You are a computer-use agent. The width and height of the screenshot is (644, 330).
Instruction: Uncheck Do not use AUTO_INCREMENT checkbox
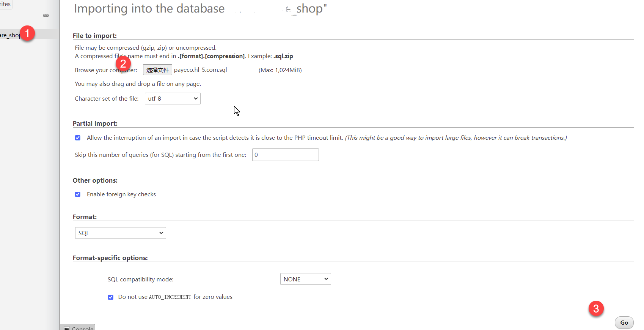point(111,297)
